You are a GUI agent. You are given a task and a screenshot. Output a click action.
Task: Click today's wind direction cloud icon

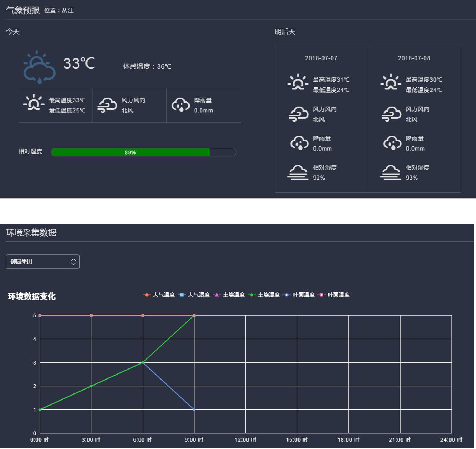[x=107, y=105]
